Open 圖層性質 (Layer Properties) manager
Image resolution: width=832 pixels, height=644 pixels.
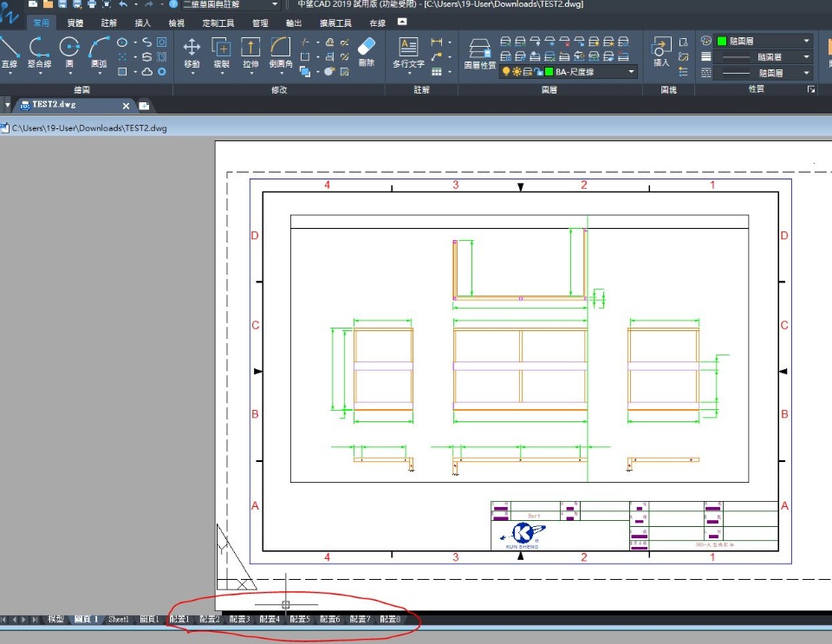(479, 53)
